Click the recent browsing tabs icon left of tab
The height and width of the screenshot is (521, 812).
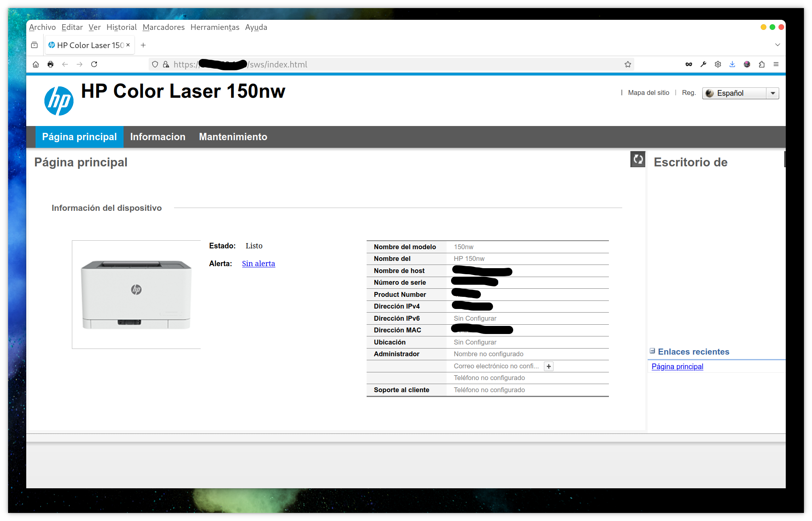(34, 45)
